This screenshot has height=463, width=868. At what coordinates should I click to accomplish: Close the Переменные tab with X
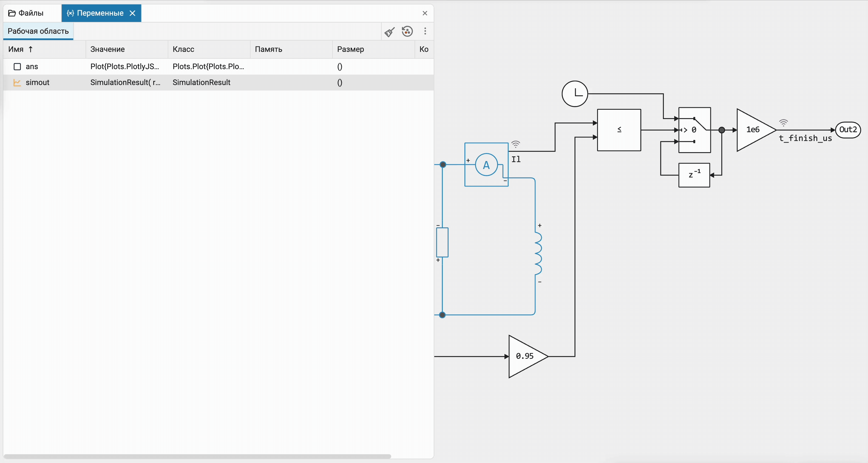[x=132, y=13]
